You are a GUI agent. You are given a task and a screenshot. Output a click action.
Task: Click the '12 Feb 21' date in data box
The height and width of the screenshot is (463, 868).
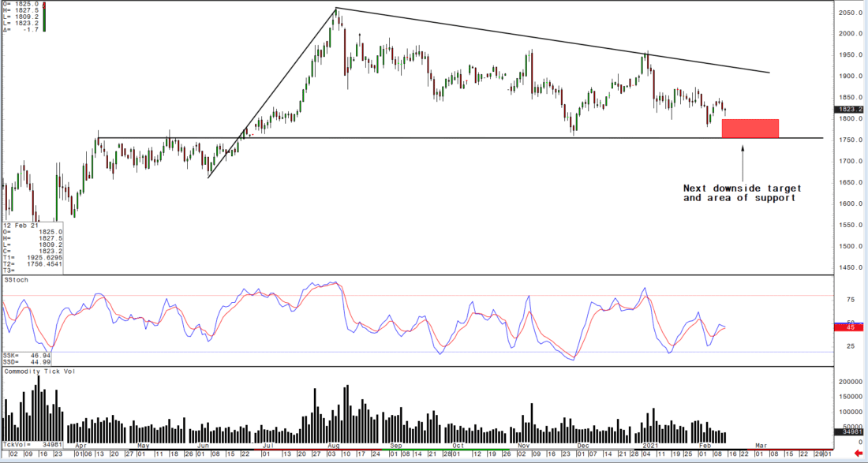[x=21, y=226]
